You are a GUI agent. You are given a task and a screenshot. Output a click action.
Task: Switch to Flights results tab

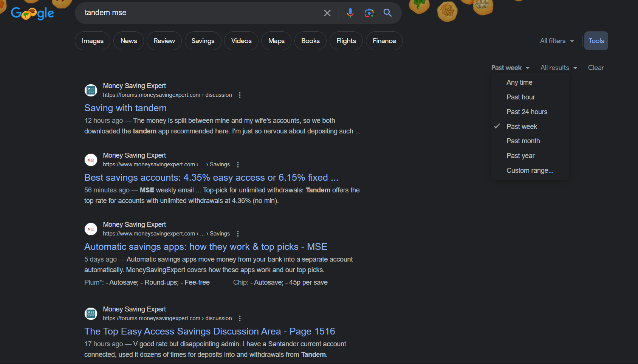[x=346, y=41]
